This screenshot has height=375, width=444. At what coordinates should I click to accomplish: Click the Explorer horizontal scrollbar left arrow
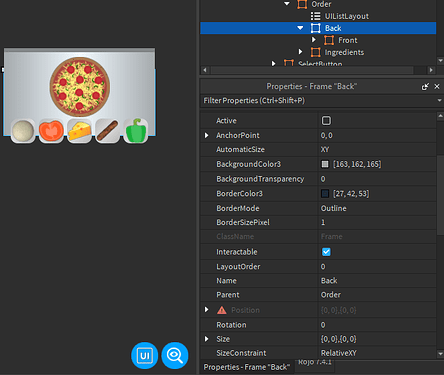pyautogui.click(x=205, y=70)
